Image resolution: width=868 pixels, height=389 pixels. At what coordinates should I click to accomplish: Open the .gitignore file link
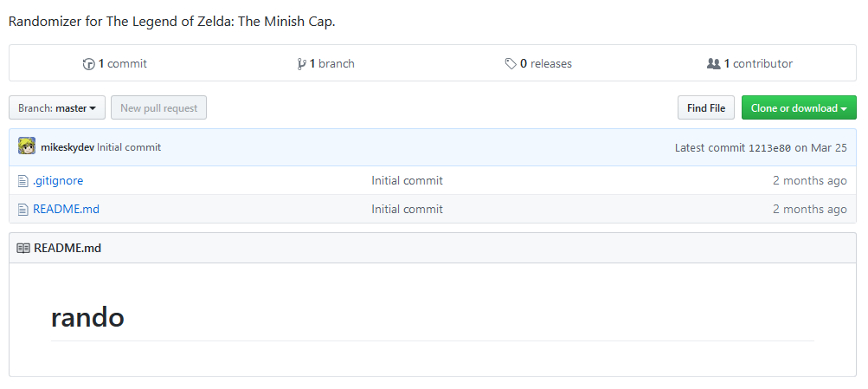58,181
